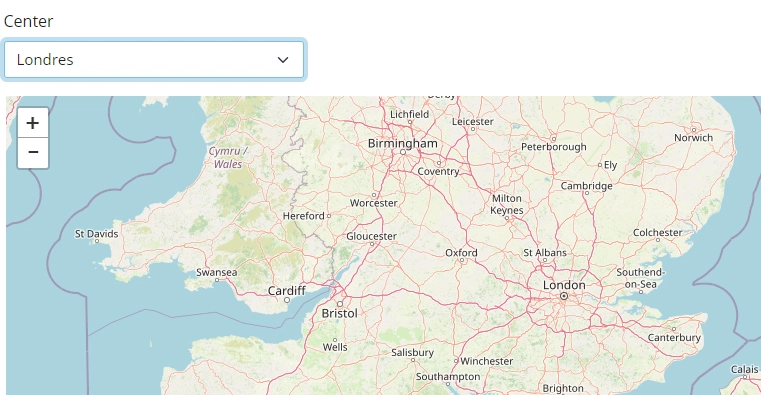The width and height of the screenshot is (761, 395).
Task: Click the Cymru / Wales region label
Action: coord(228,158)
